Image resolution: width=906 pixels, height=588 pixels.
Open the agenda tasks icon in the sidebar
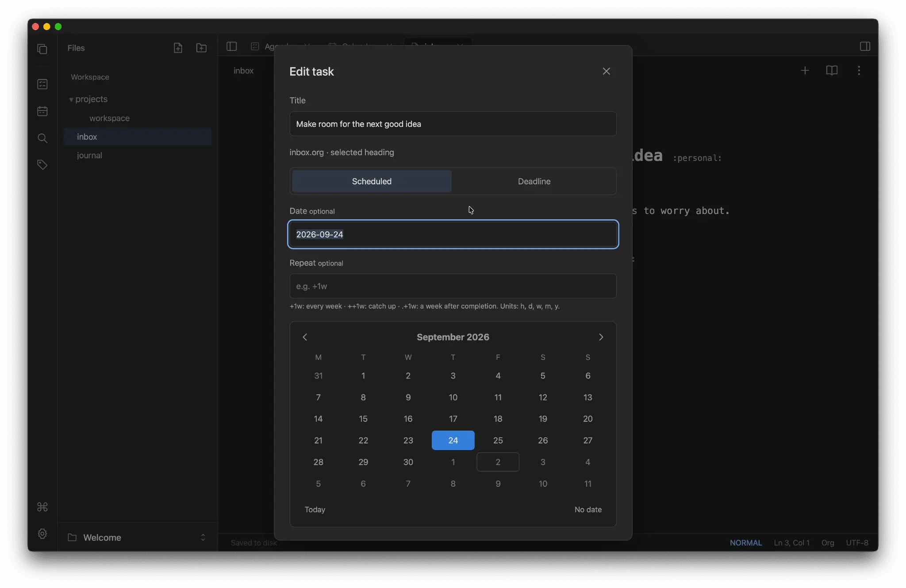42,84
